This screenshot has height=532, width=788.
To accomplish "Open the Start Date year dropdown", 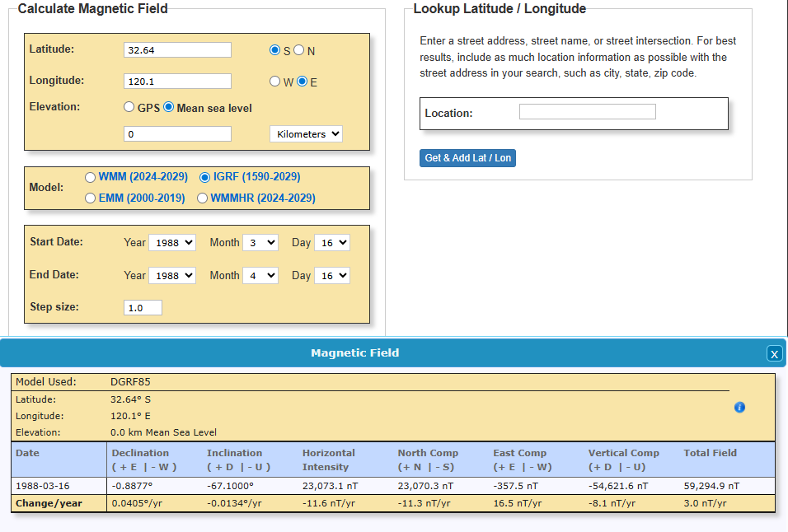I will [172, 242].
